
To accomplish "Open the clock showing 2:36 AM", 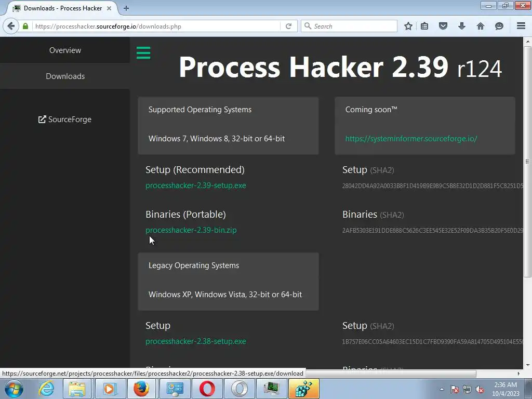I will click(x=506, y=389).
